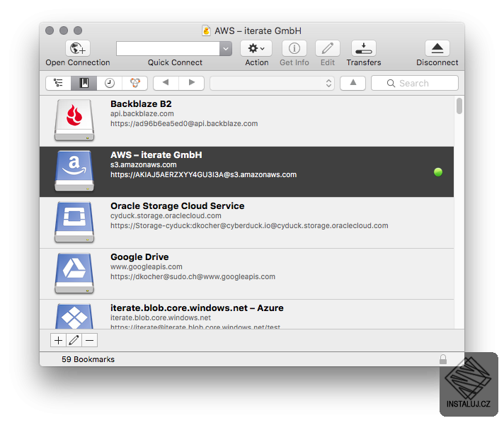This screenshot has height=423, width=504.
Task: Switch to the Bookmarks view tab
Action: (x=84, y=83)
